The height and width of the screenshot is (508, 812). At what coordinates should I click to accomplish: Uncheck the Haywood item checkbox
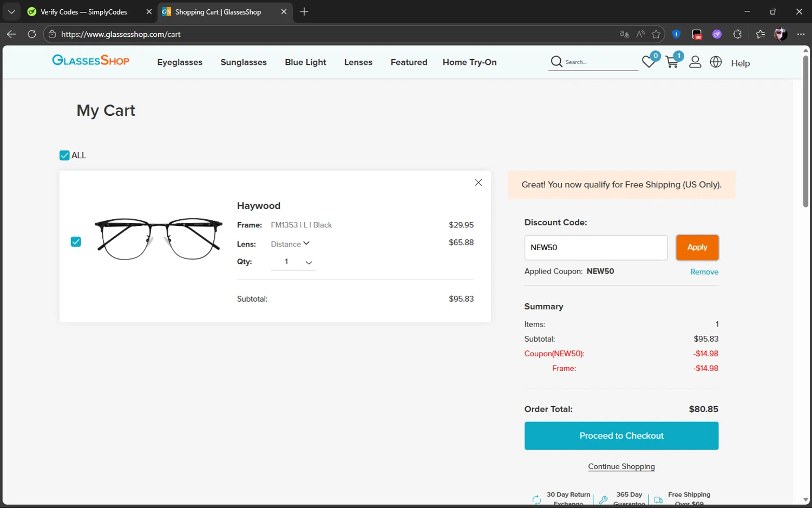76,242
